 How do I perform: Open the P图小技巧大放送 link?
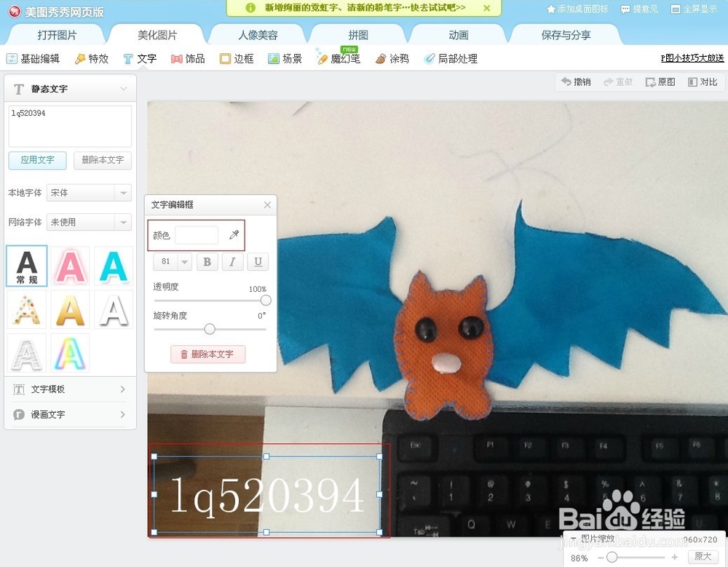692,58
